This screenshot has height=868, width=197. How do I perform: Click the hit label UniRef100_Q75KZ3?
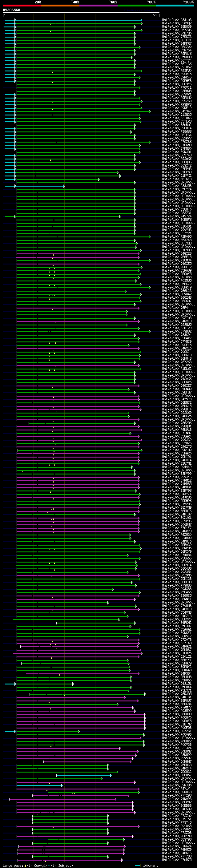pyautogui.click(x=177, y=37)
